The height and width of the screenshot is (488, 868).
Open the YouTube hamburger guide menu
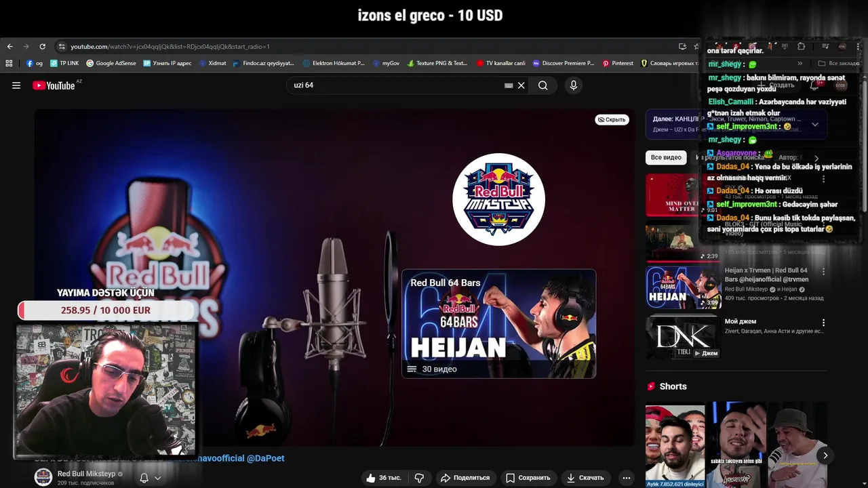coord(16,85)
